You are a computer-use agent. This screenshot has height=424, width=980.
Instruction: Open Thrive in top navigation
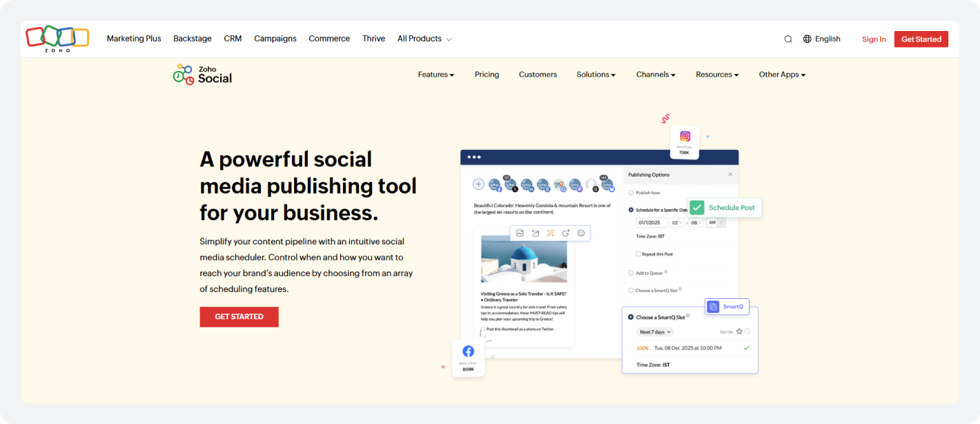point(373,39)
